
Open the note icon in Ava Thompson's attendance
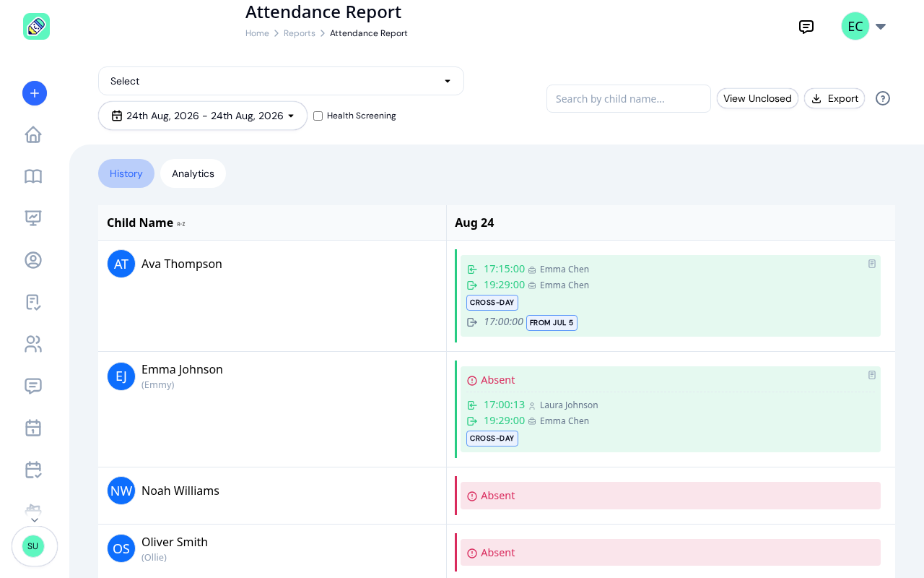872,264
